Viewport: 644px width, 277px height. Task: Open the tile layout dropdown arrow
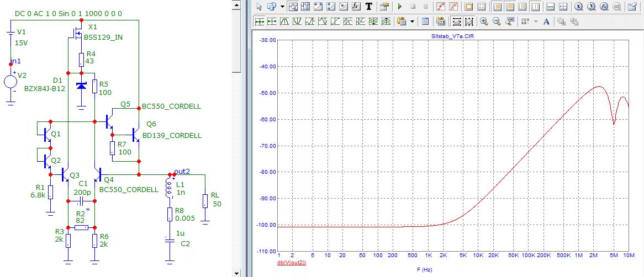(535, 22)
